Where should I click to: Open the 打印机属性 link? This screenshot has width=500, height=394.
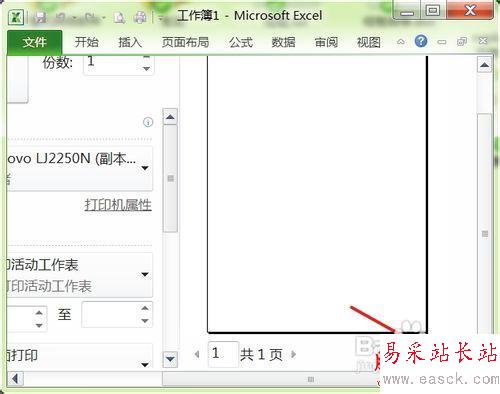[118, 205]
